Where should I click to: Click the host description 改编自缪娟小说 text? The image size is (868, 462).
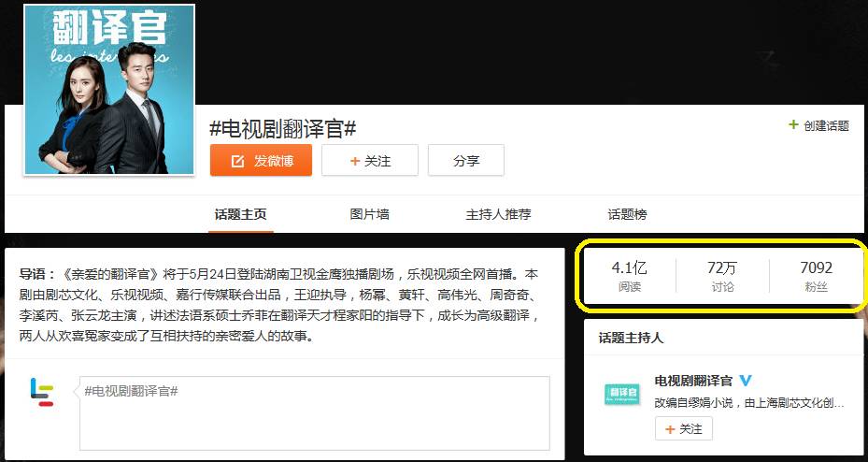749,403
